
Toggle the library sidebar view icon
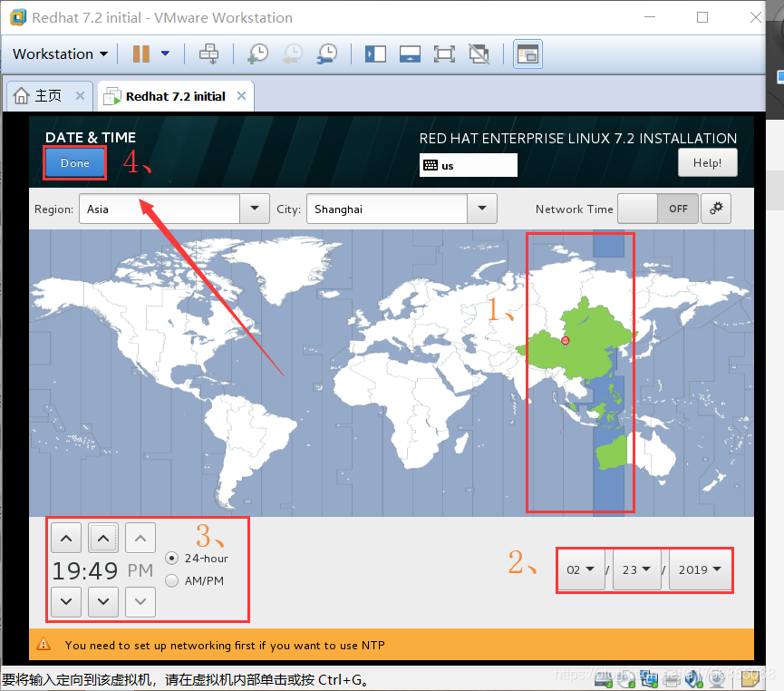tap(375, 54)
